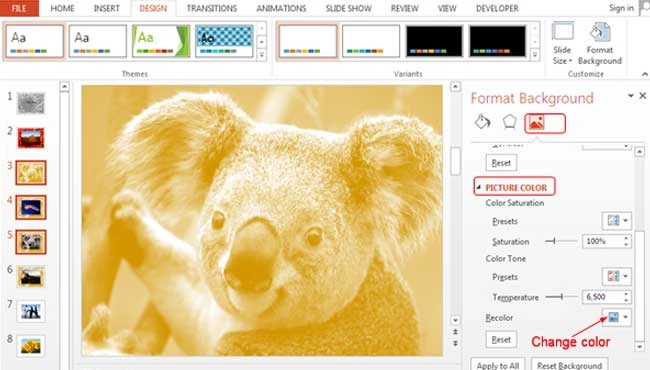Switch to the TRANSITIONS tab

[x=211, y=8]
